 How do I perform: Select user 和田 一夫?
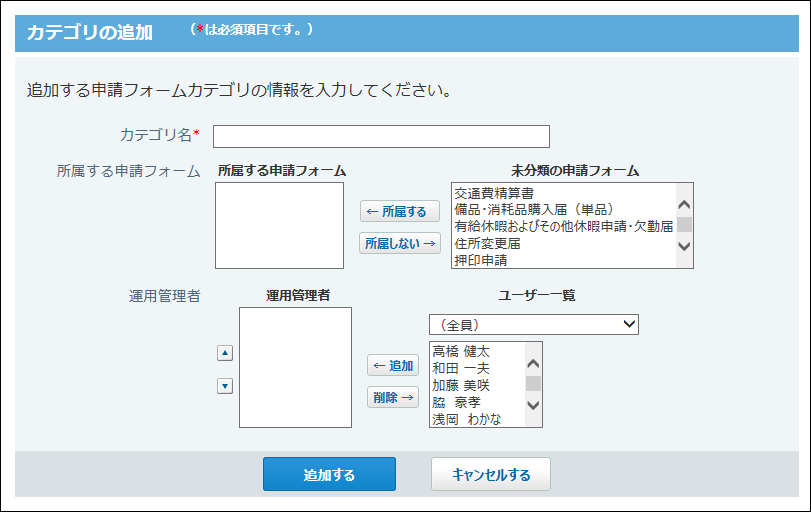(x=461, y=368)
